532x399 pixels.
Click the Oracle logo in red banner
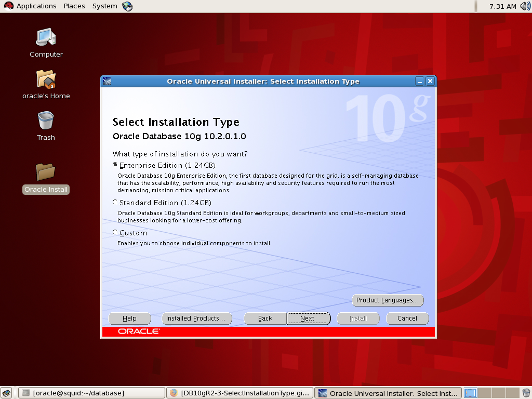pos(139,331)
